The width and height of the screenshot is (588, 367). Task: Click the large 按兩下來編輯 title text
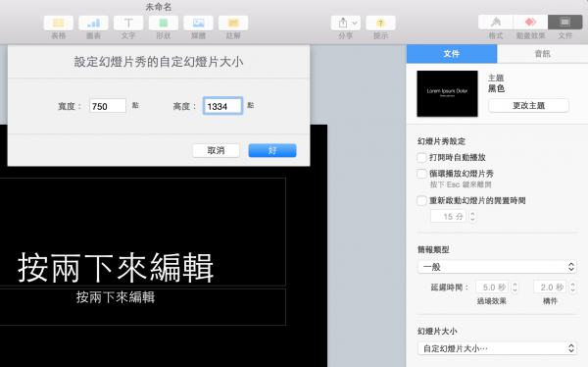click(116, 268)
